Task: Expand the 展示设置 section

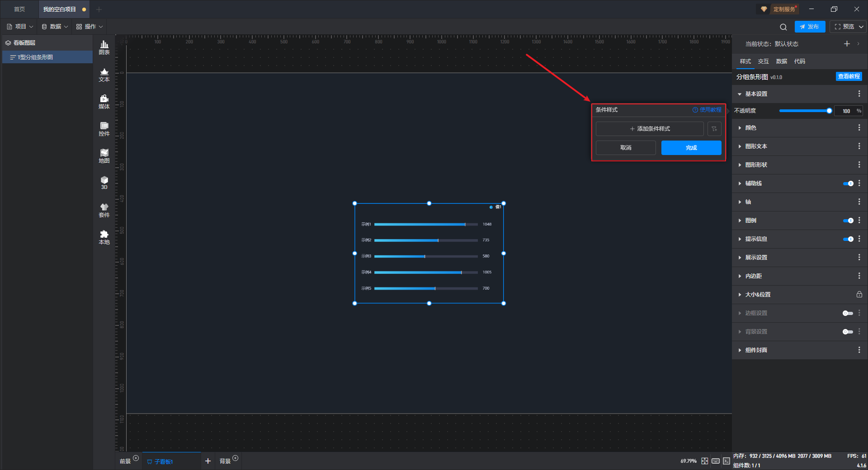Action: click(x=740, y=258)
